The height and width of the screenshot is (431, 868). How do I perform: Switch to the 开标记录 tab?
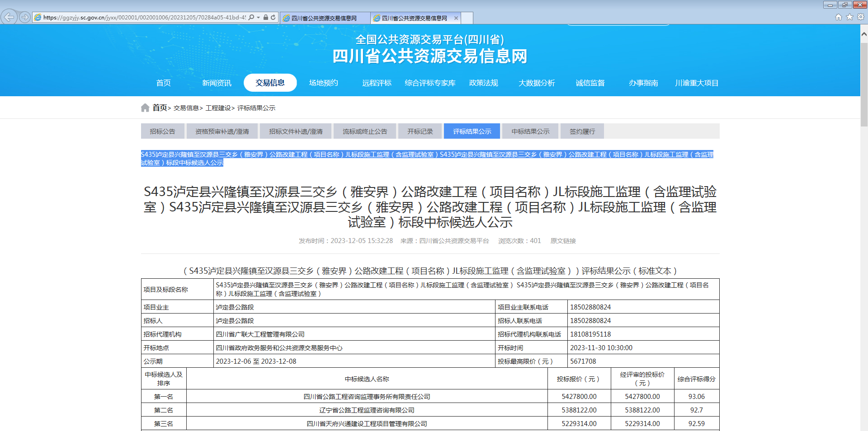coord(420,131)
